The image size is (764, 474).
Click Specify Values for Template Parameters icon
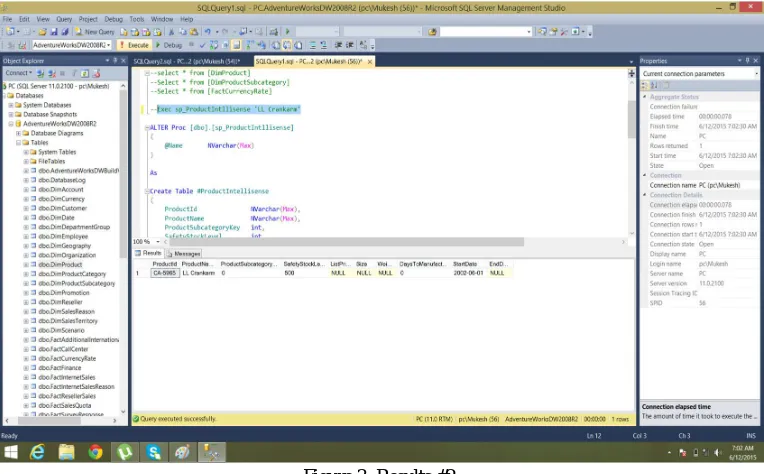[x=363, y=45]
